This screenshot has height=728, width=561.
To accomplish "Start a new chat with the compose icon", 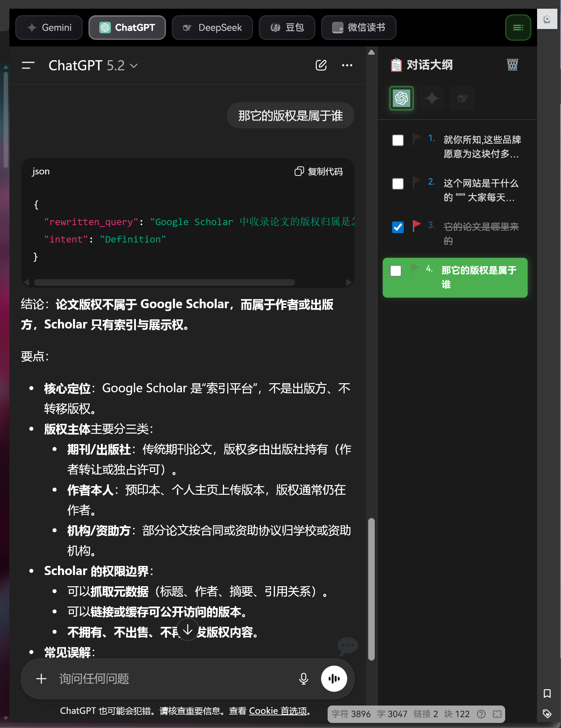I will point(321,65).
